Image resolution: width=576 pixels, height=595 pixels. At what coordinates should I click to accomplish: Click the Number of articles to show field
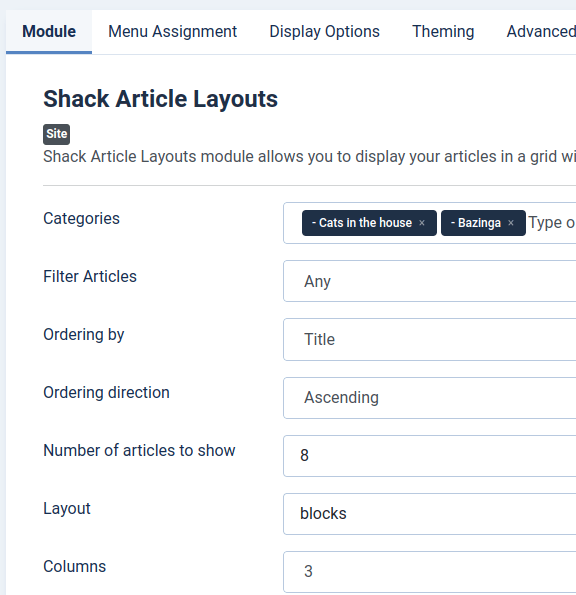click(x=430, y=456)
